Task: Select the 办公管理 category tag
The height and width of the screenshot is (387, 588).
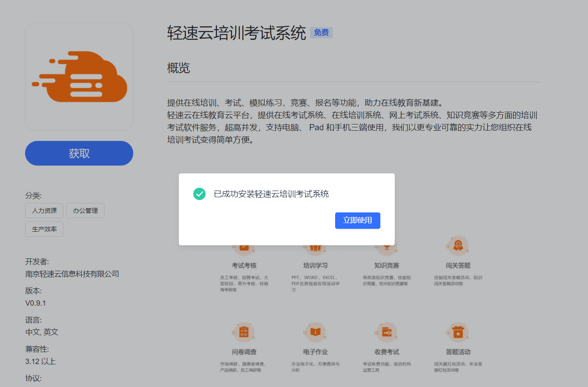Action: [x=85, y=211]
